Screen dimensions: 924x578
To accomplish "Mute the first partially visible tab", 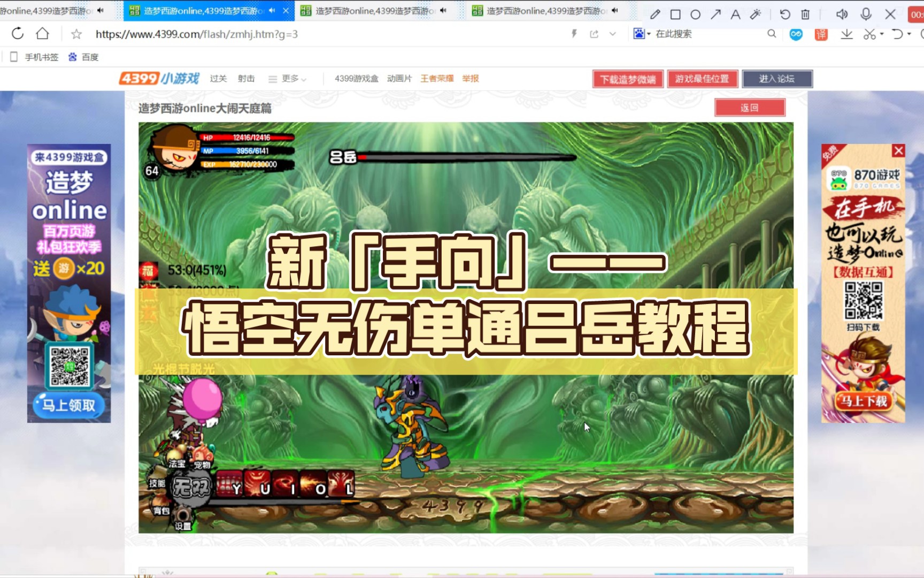I will coord(100,10).
